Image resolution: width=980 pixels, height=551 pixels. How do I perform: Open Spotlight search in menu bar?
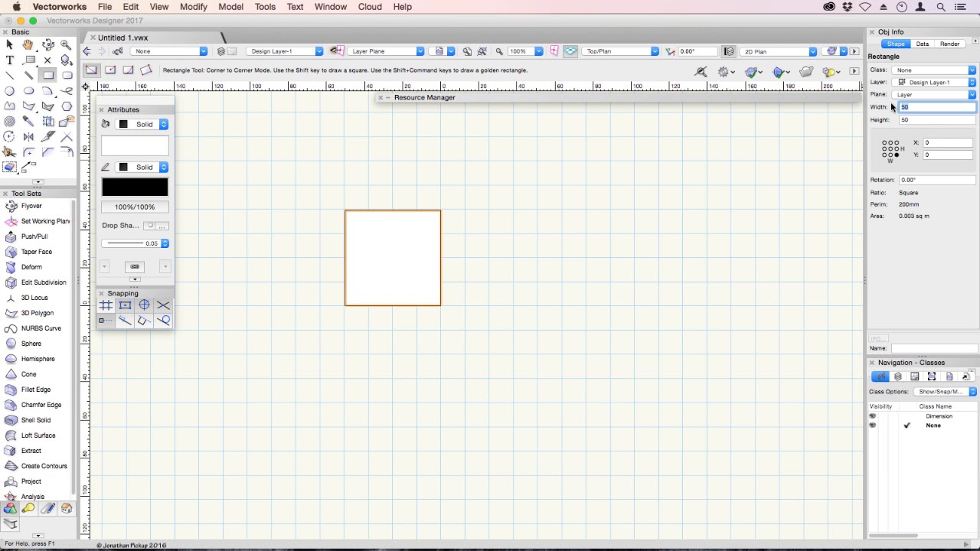pyautogui.click(x=941, y=7)
